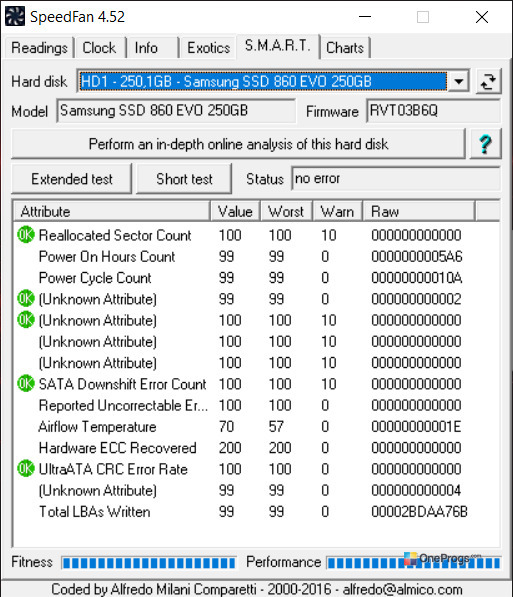Screen dimensions: 513x597
Task: Click the Fitness progress bar
Action: pyautogui.click(x=149, y=563)
